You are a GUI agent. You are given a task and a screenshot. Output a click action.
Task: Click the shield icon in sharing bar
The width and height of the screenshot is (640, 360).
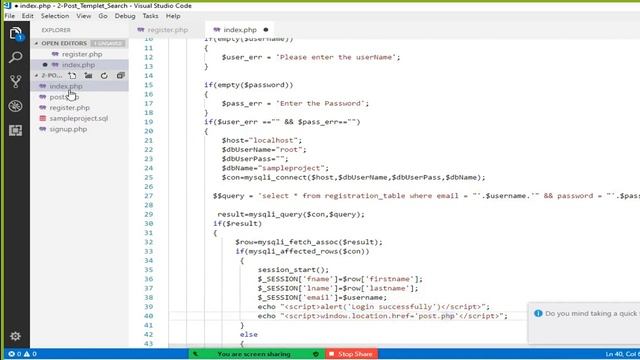pos(316,354)
